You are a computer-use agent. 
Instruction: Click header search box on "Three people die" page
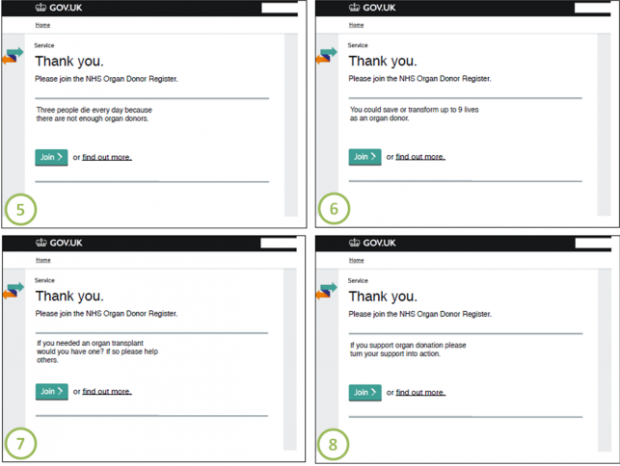[279, 8]
